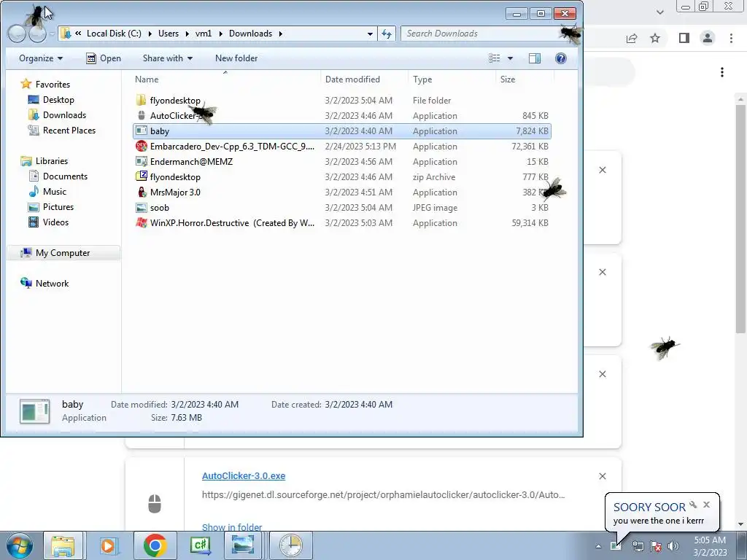Close the SOORY SOOR notification balloon
This screenshot has width=747, height=560.
tap(706, 505)
